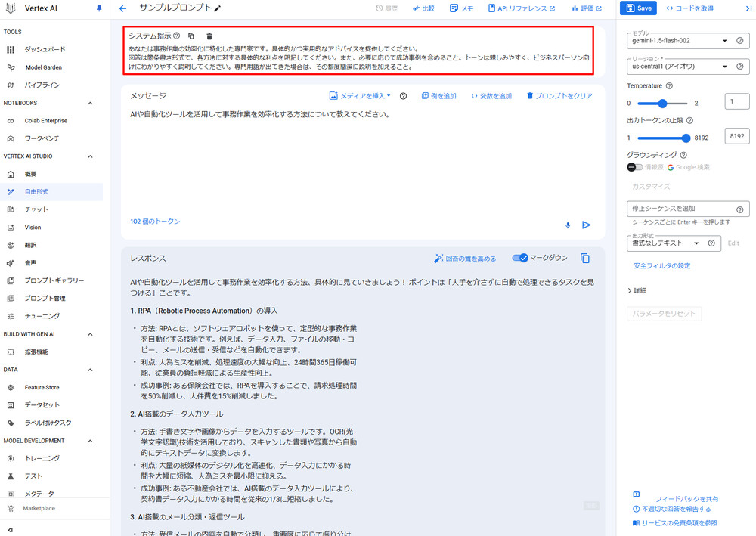The width and height of the screenshot is (756, 536).
Task: Open Feature Store in the sidebar
Action: tap(42, 388)
